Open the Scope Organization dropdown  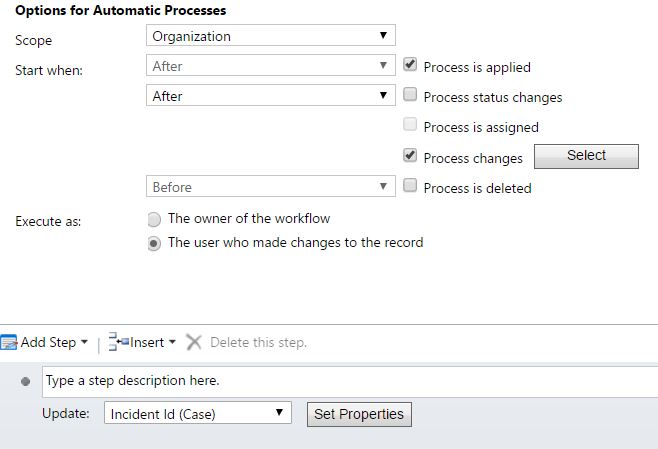tap(270, 36)
